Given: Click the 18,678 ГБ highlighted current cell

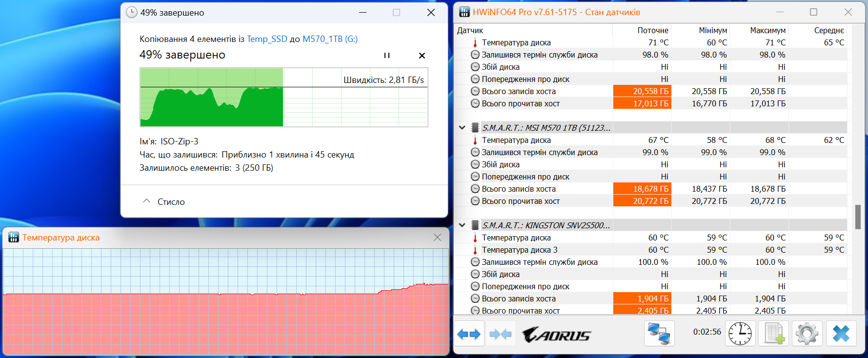Looking at the screenshot, I should (x=642, y=189).
